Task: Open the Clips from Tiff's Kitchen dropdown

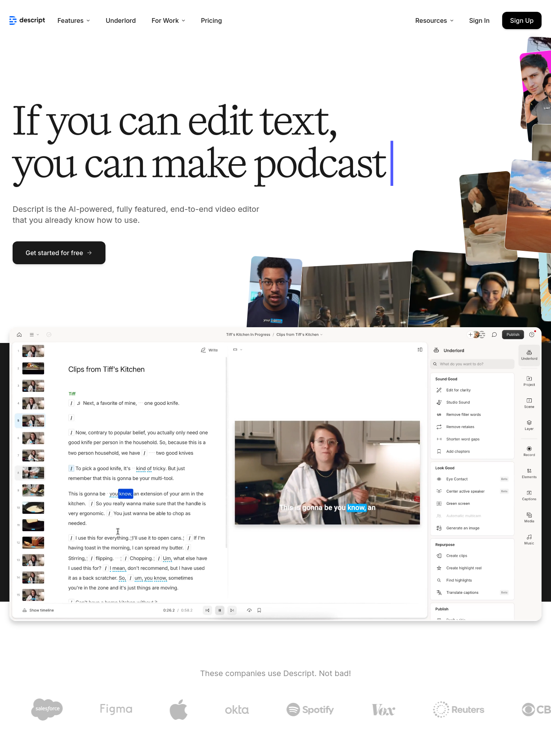Action: click(300, 335)
